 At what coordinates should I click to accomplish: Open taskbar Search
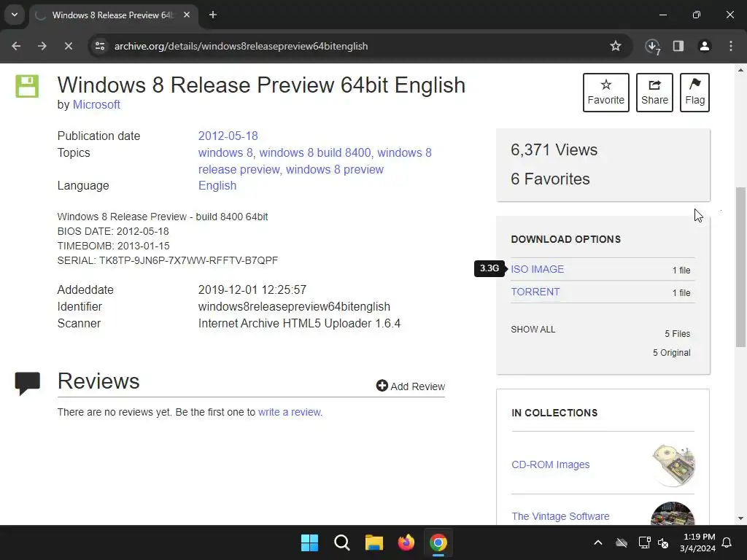coord(341,542)
